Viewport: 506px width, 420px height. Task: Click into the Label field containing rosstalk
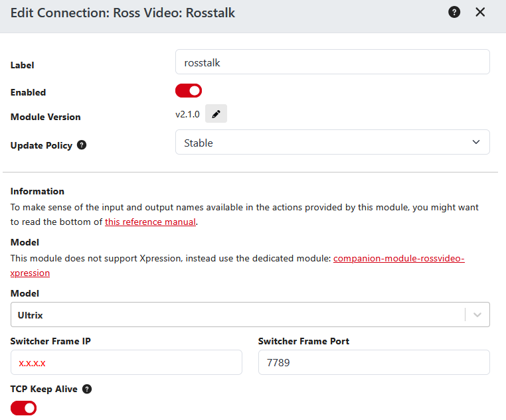click(x=332, y=62)
